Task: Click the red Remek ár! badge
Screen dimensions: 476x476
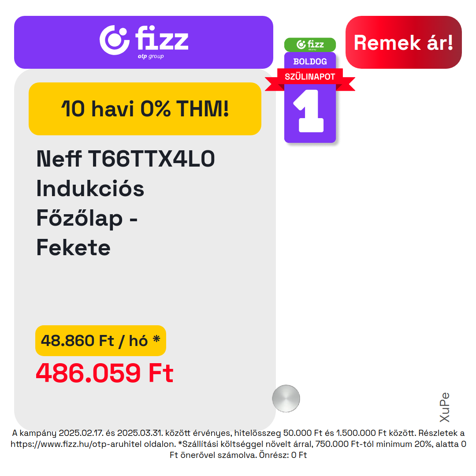Action: [403, 42]
